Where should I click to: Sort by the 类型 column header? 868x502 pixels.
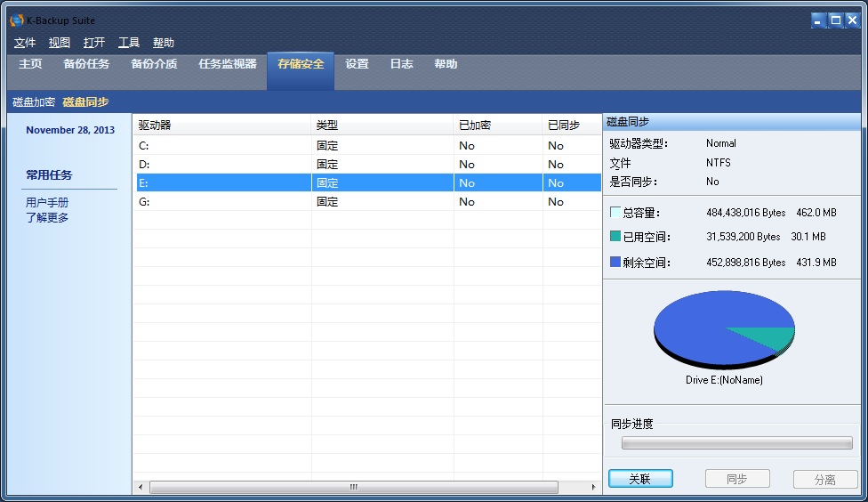(382, 125)
